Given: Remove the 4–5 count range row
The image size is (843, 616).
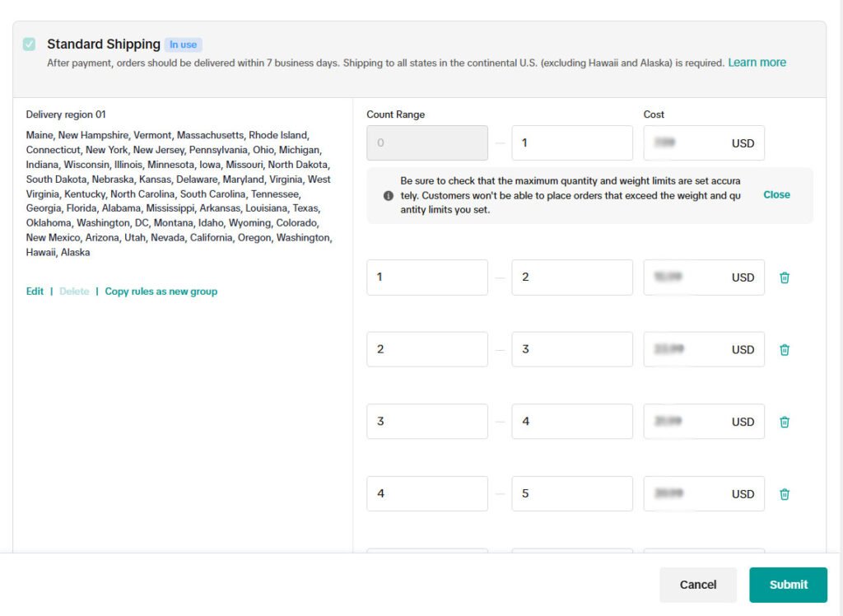Looking at the screenshot, I should point(785,494).
